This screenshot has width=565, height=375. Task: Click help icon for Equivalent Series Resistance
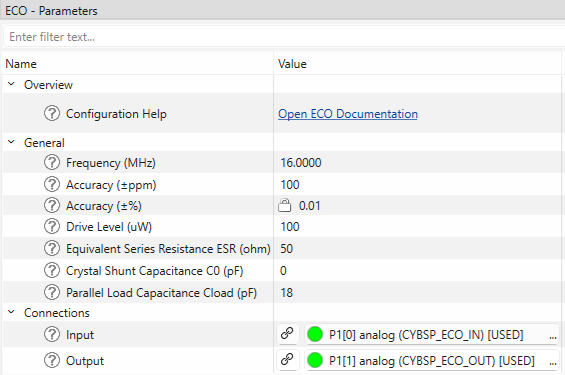coord(52,249)
